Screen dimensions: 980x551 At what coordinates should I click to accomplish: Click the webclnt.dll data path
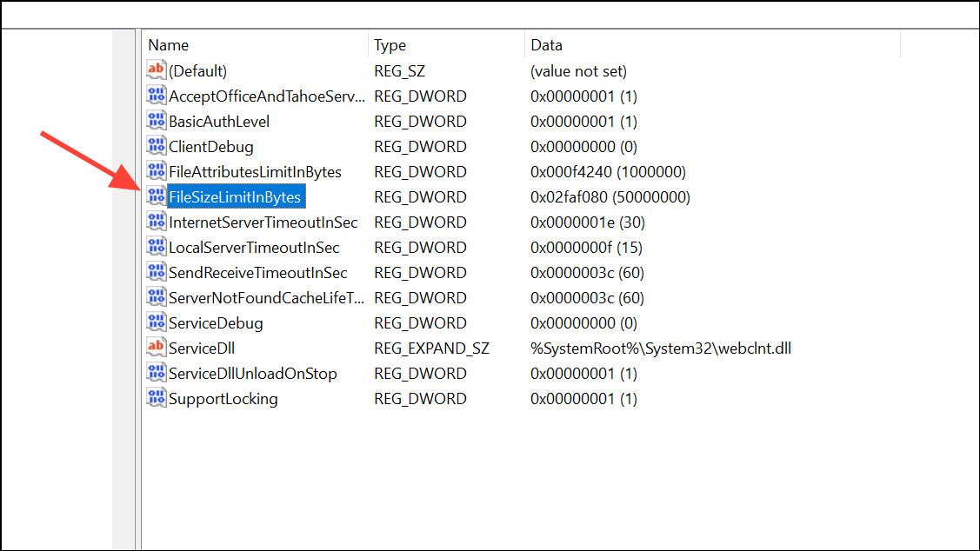pos(661,349)
